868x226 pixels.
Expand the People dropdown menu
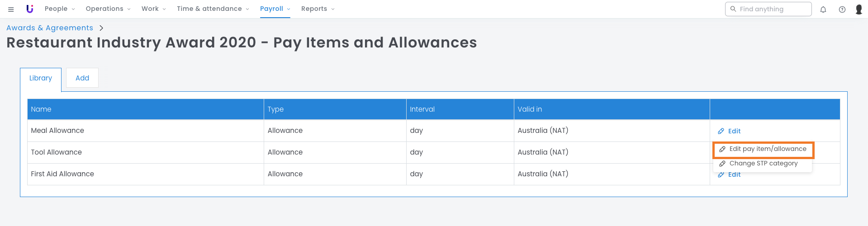click(60, 9)
